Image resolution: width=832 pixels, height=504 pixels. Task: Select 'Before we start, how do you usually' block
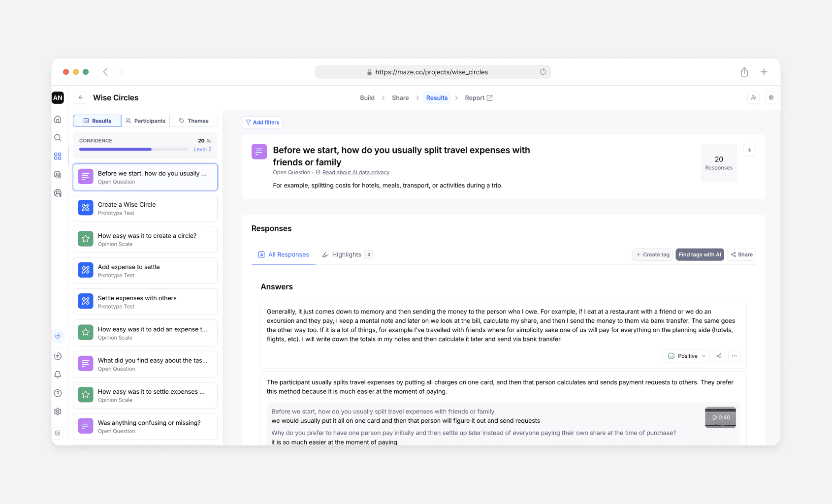pos(145,177)
